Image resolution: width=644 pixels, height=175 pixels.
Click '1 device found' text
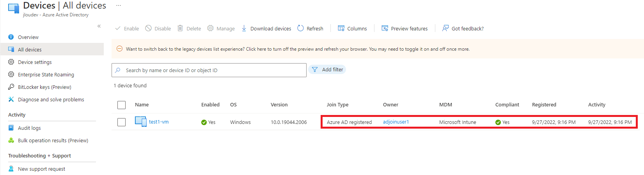[x=130, y=85]
